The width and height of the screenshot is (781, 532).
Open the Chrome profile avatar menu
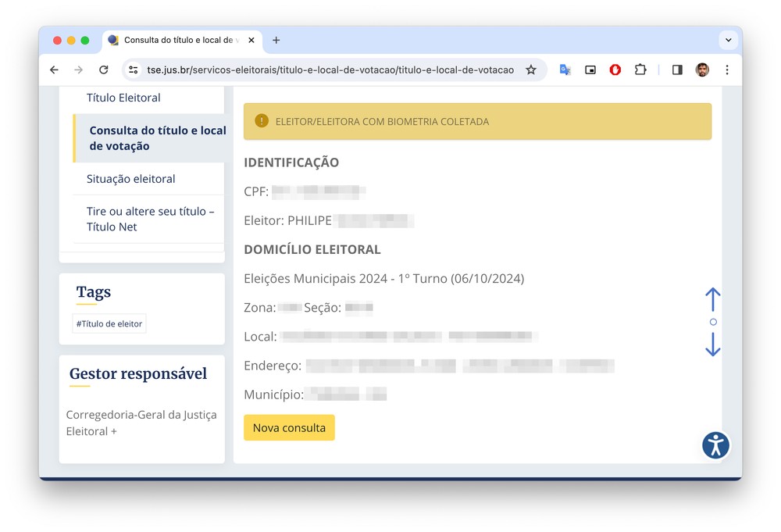pyautogui.click(x=702, y=70)
